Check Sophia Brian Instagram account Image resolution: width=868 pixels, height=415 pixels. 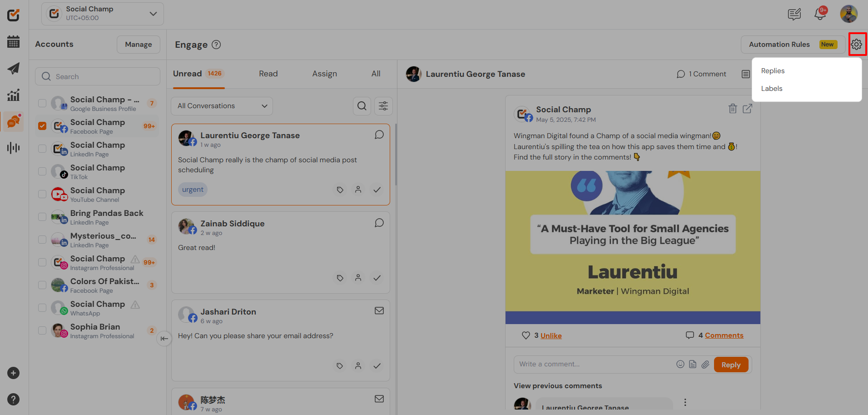coord(42,330)
